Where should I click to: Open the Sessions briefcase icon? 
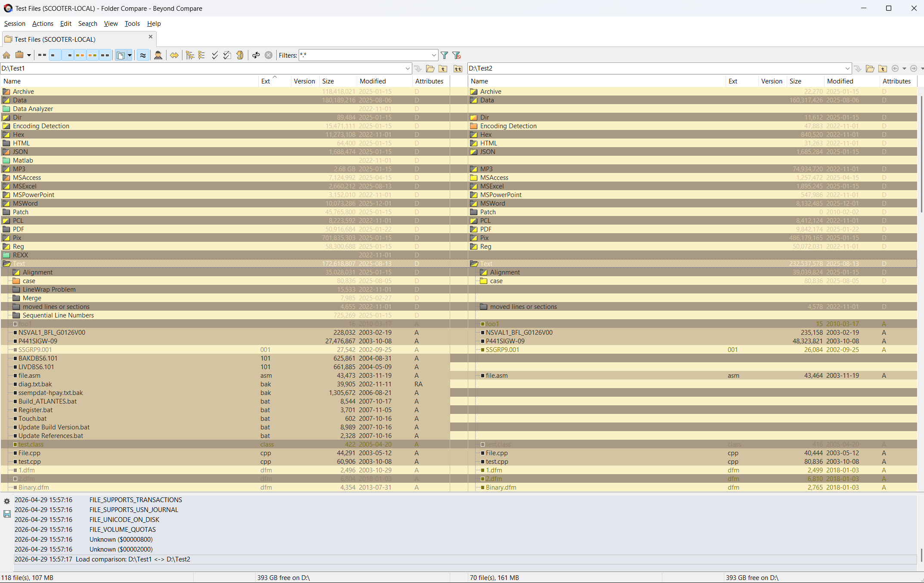[x=19, y=55]
